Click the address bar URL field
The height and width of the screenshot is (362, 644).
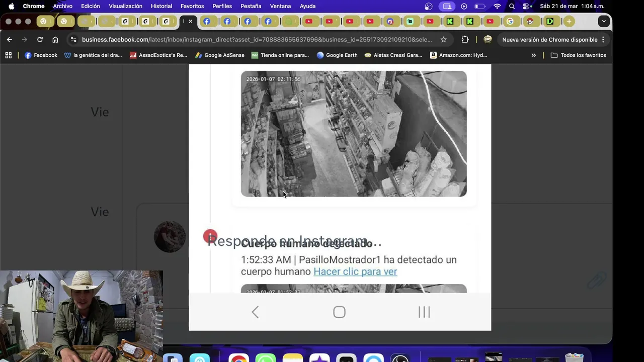[257, 40]
